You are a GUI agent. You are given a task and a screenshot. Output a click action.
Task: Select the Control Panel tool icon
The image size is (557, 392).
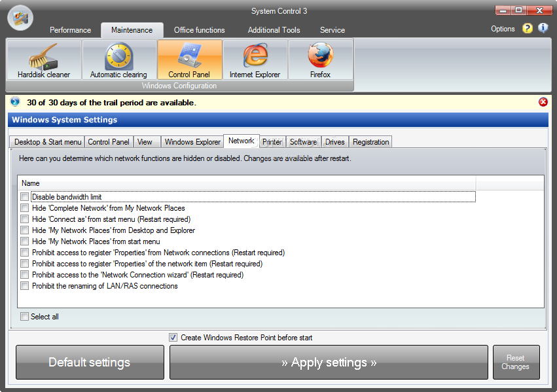190,60
